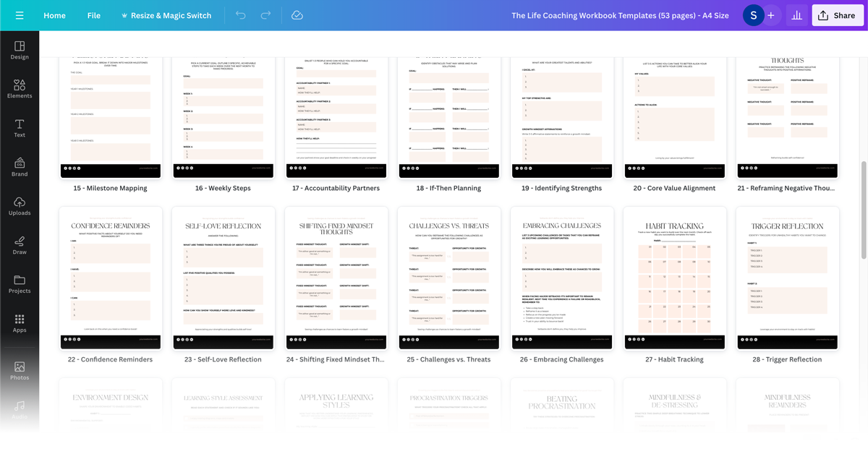
Task: Open Resize & Magic Switch
Action: pos(166,15)
